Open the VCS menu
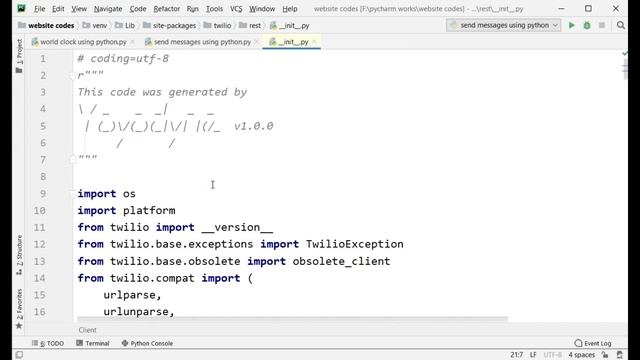The width and height of the screenshot is (640, 360). click(x=236, y=9)
